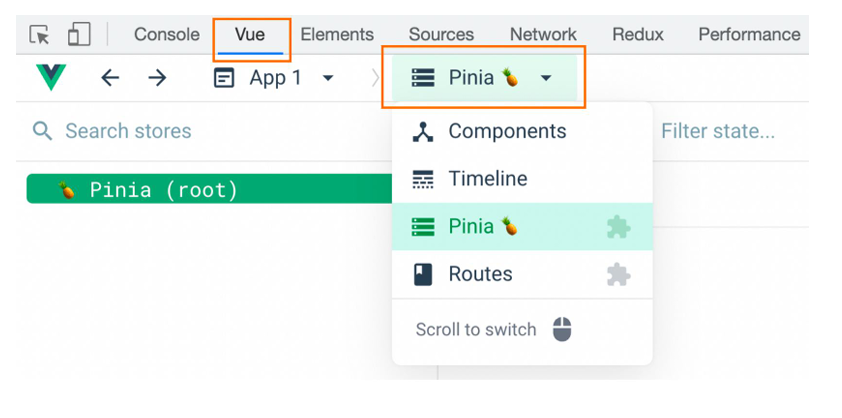Click the App 1 window icon
842x418 pixels.
tap(224, 78)
